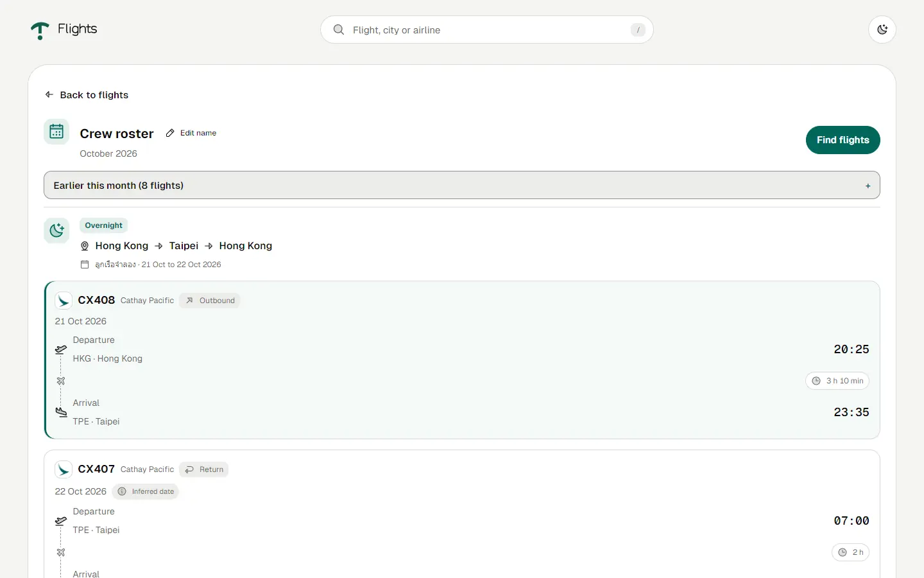Click the Inferred date info badge
The image size is (924, 578).
pos(146,491)
